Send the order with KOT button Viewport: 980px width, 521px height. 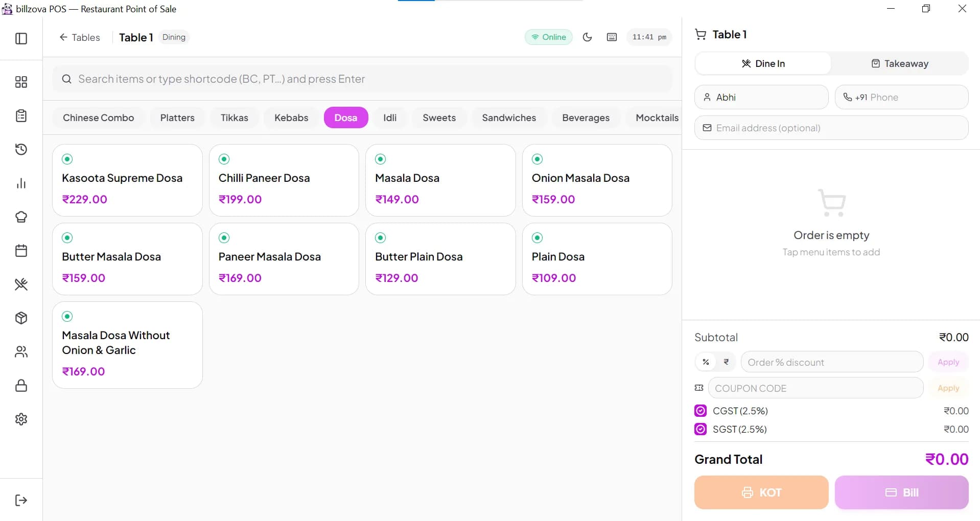761,492
